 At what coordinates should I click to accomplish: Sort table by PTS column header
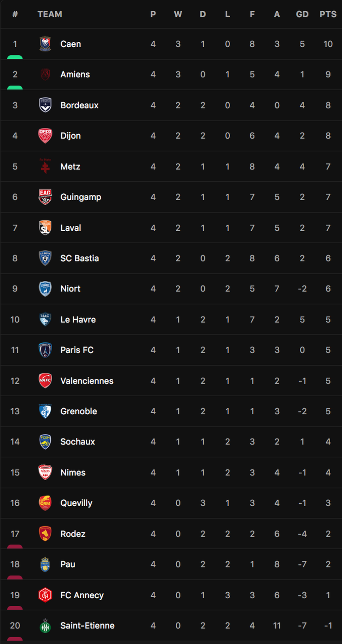tap(328, 14)
